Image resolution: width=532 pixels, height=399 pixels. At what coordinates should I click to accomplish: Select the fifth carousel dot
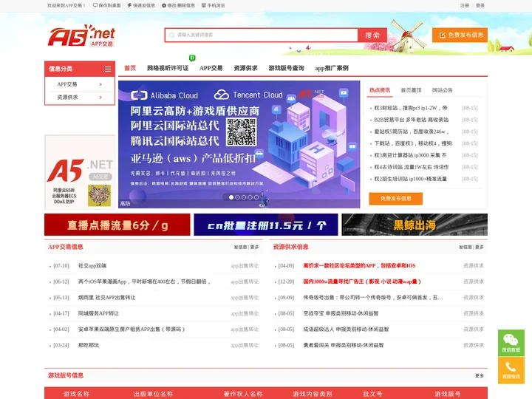[256, 197]
